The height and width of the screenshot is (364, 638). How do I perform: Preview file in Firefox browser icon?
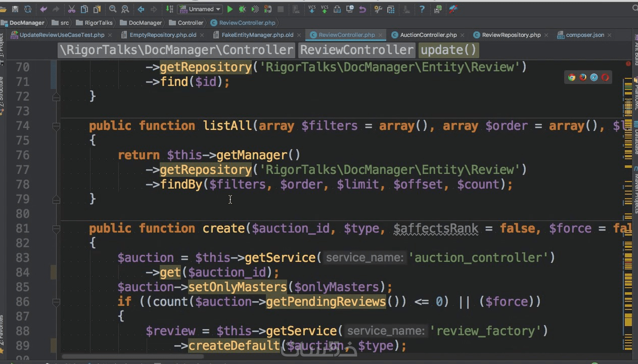pos(582,77)
